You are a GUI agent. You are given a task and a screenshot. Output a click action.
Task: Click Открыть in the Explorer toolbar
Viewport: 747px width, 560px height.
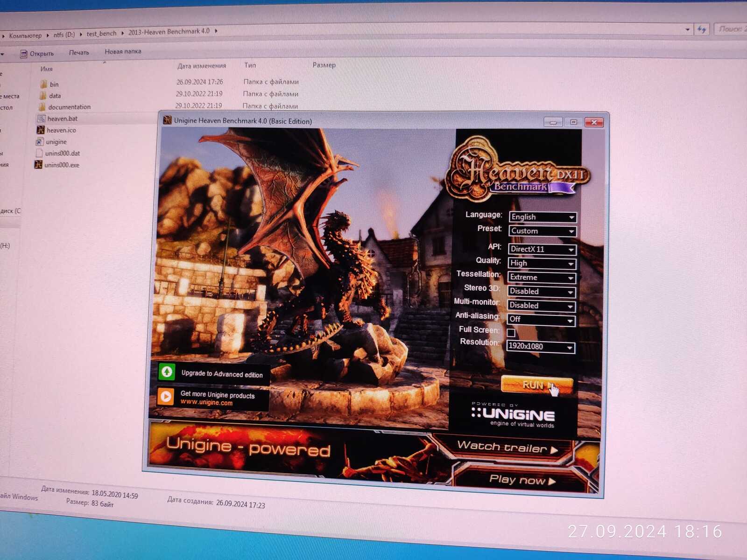click(x=37, y=54)
